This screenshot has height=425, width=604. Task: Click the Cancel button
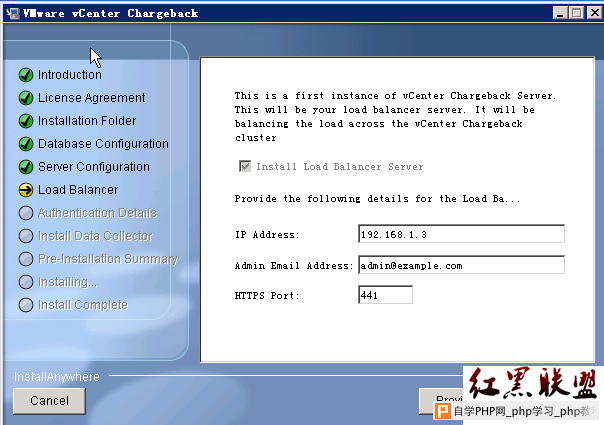tap(49, 401)
